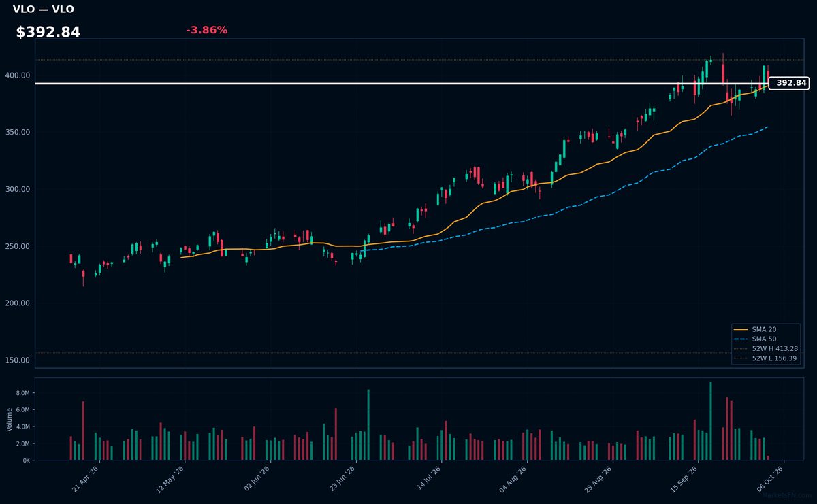Click the 25 Aug '26 date label
The height and width of the screenshot is (504, 817).
pyautogui.click(x=598, y=479)
